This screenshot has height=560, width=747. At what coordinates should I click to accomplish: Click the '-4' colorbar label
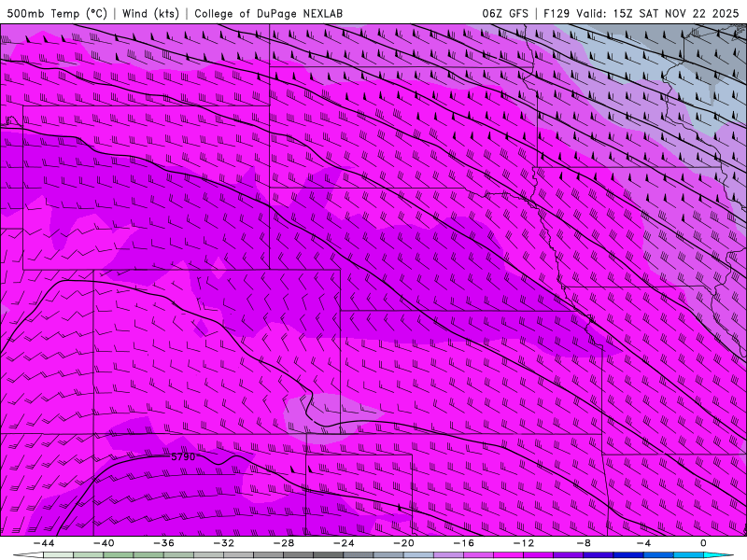(643, 543)
